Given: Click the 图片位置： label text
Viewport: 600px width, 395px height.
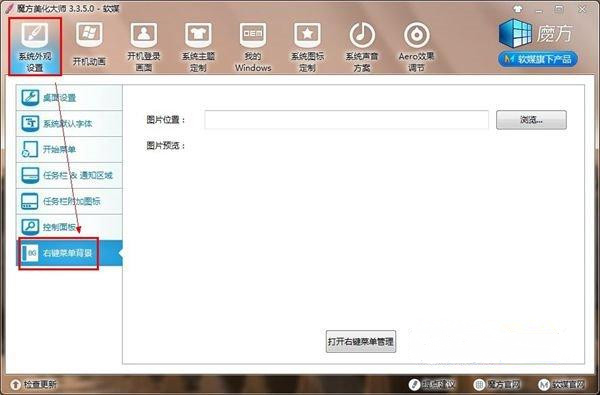Looking at the screenshot, I should tap(166, 120).
